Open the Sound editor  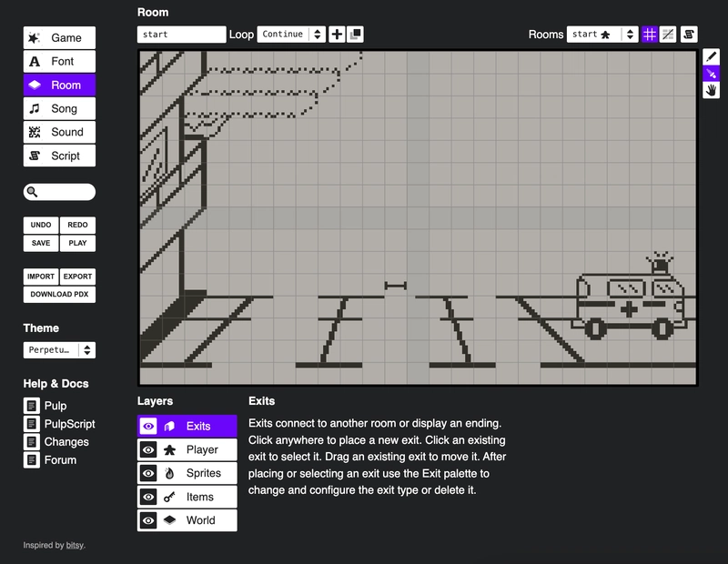click(59, 132)
